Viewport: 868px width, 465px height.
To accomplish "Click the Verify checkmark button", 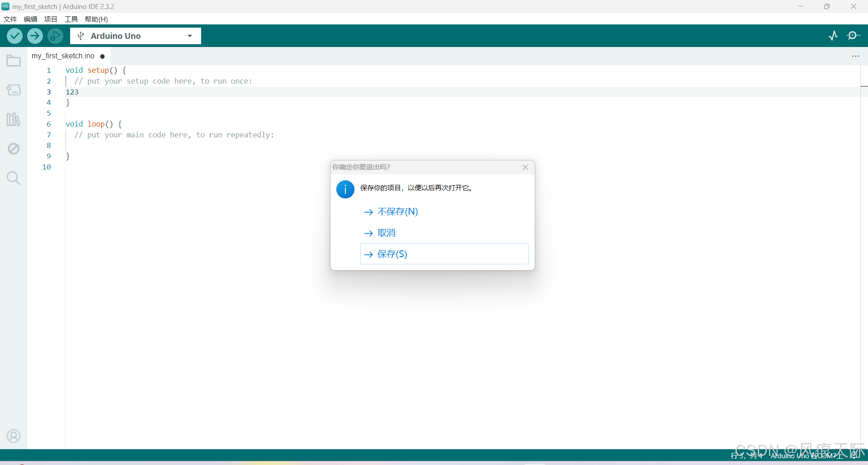I will click(x=14, y=36).
